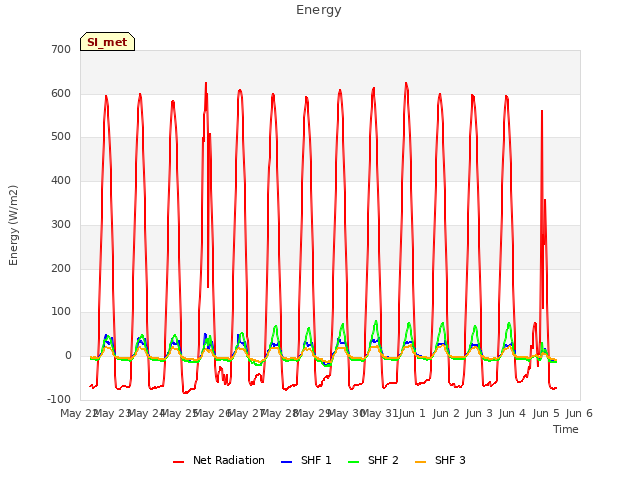Click the Jun 3 x-axis label
Viewport: 640px width, 480px height.
[479, 413]
